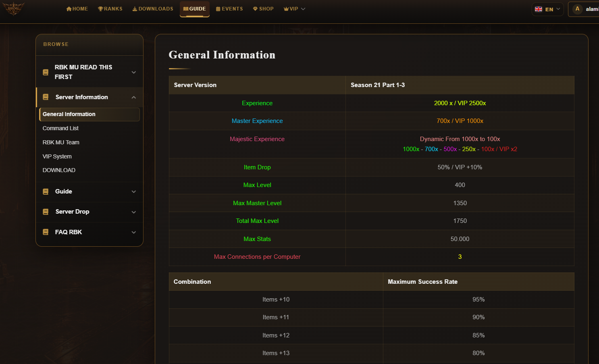Expand the Server Drop section chevron
The width and height of the screenshot is (599, 364).
pyautogui.click(x=134, y=212)
